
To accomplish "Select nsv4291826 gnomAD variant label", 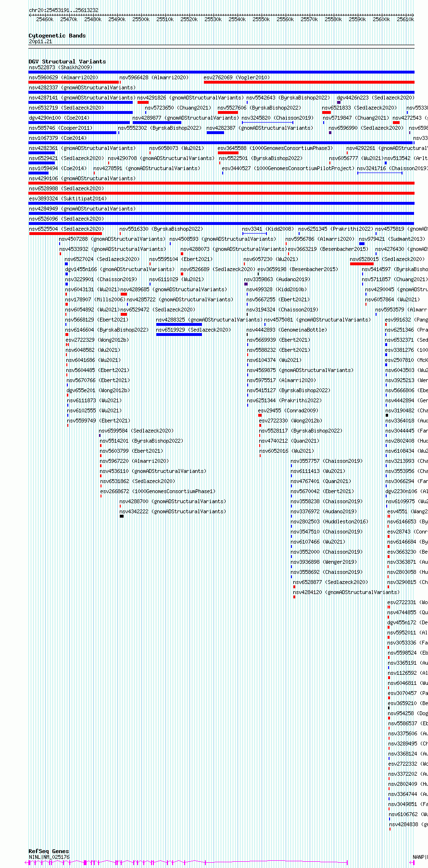I will [190, 98].
